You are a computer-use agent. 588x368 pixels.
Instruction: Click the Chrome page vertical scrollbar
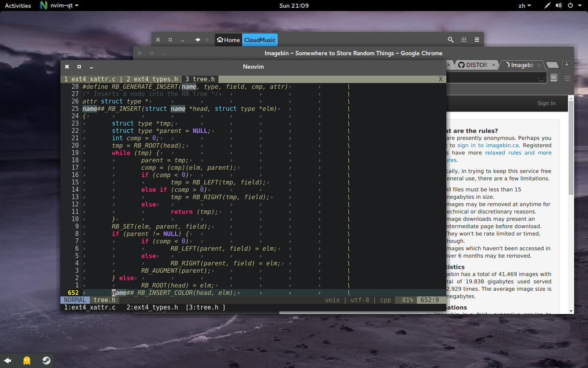tap(571, 147)
